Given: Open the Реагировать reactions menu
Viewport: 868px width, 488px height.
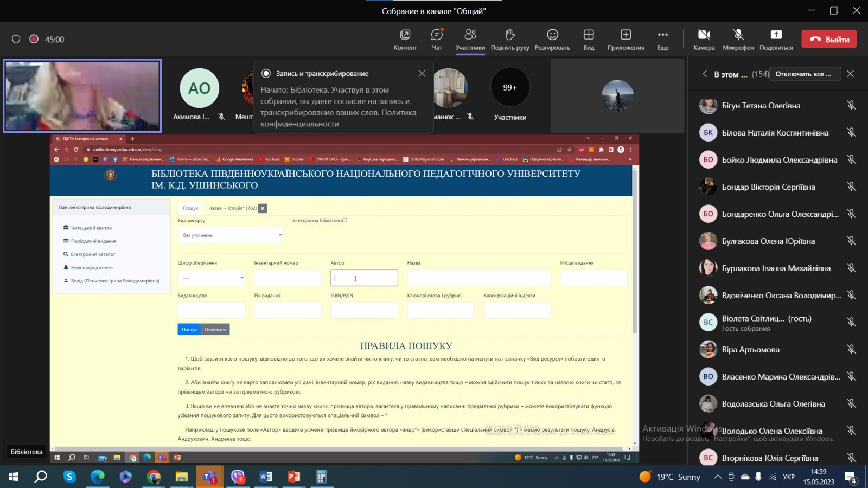Looking at the screenshot, I should pos(552,40).
